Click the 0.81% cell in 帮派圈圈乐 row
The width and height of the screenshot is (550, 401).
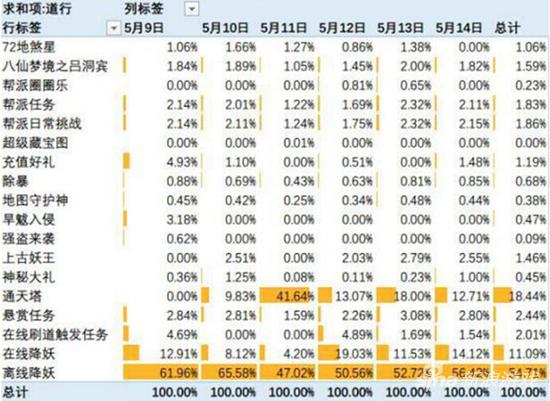coord(357,86)
